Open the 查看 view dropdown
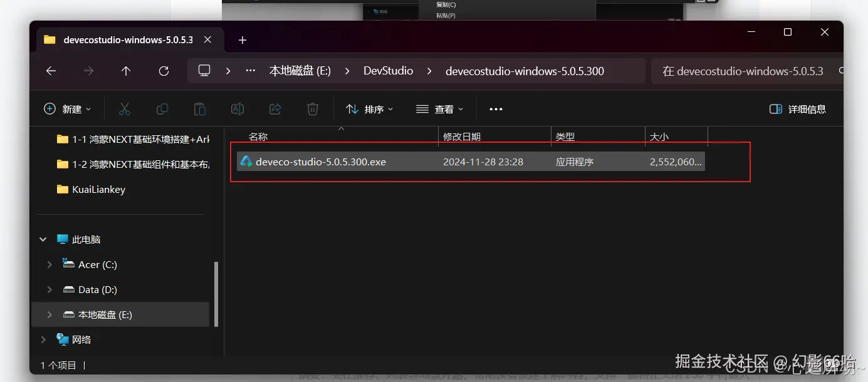 [440, 109]
